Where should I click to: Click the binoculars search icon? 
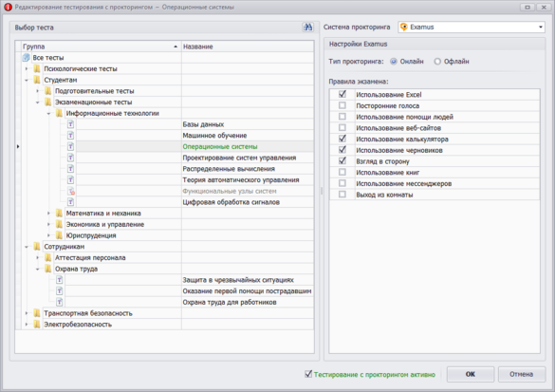(308, 28)
